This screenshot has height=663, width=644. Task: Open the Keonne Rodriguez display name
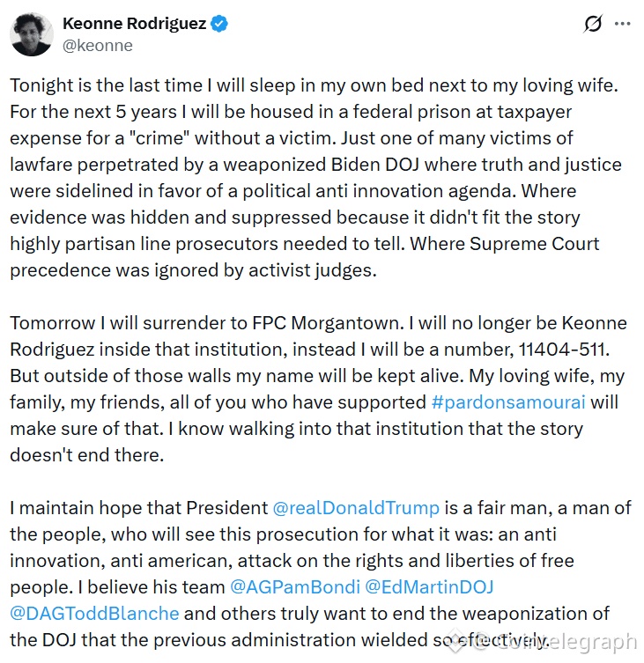(x=135, y=24)
